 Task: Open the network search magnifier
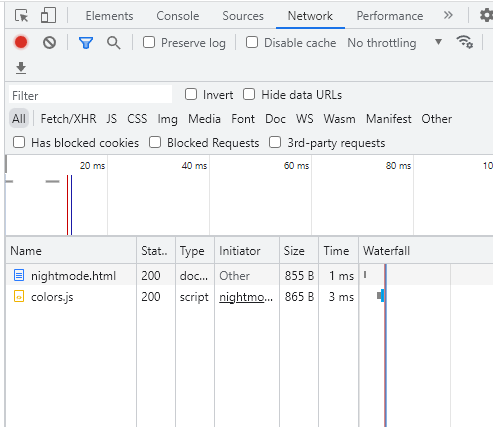click(114, 43)
